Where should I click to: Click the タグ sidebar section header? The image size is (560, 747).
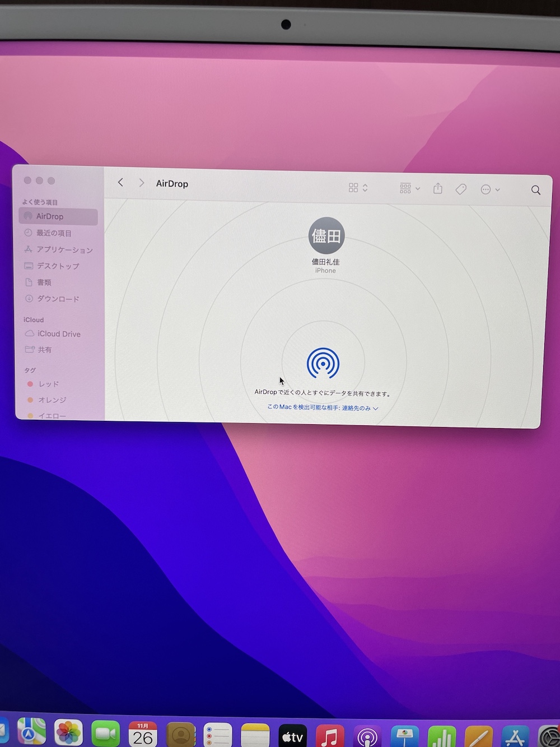pyautogui.click(x=30, y=370)
